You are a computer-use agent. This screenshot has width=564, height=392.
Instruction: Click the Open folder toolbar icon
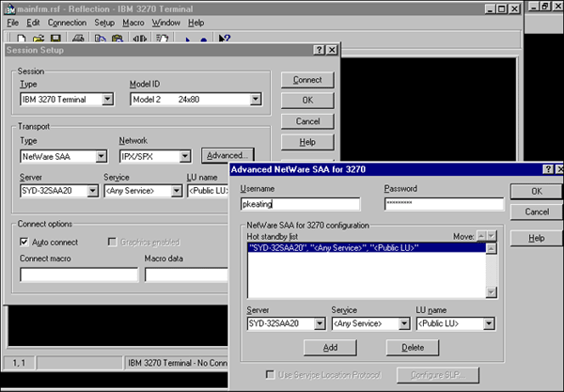[39, 39]
